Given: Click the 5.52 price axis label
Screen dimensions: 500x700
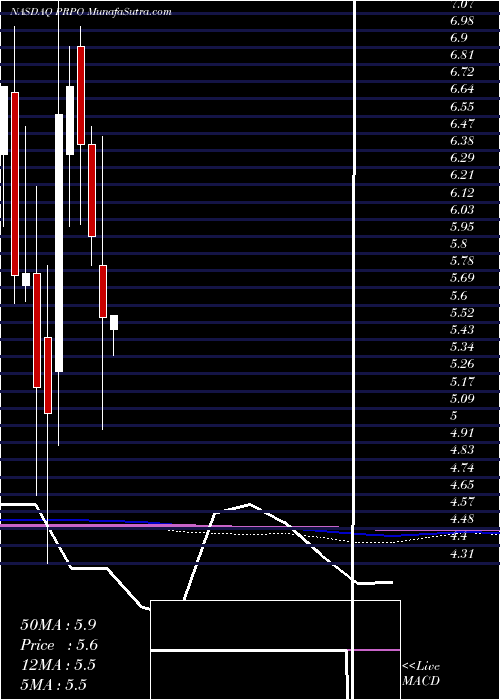Looking at the screenshot, I should point(462,312).
